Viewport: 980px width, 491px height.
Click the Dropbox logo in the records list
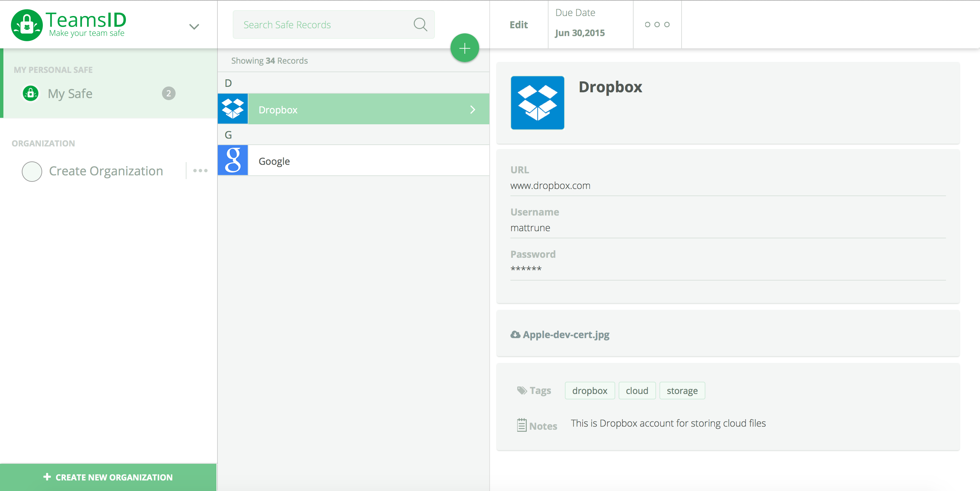point(233,109)
